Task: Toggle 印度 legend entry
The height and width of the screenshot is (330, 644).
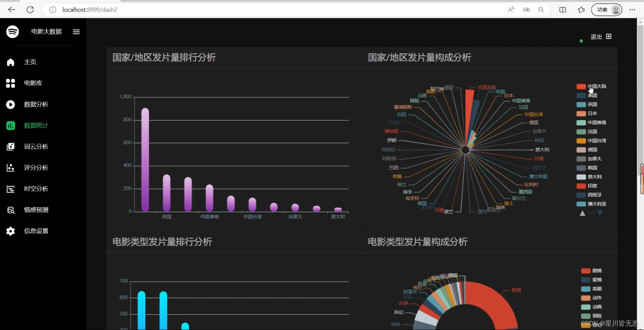Action: [x=587, y=186]
